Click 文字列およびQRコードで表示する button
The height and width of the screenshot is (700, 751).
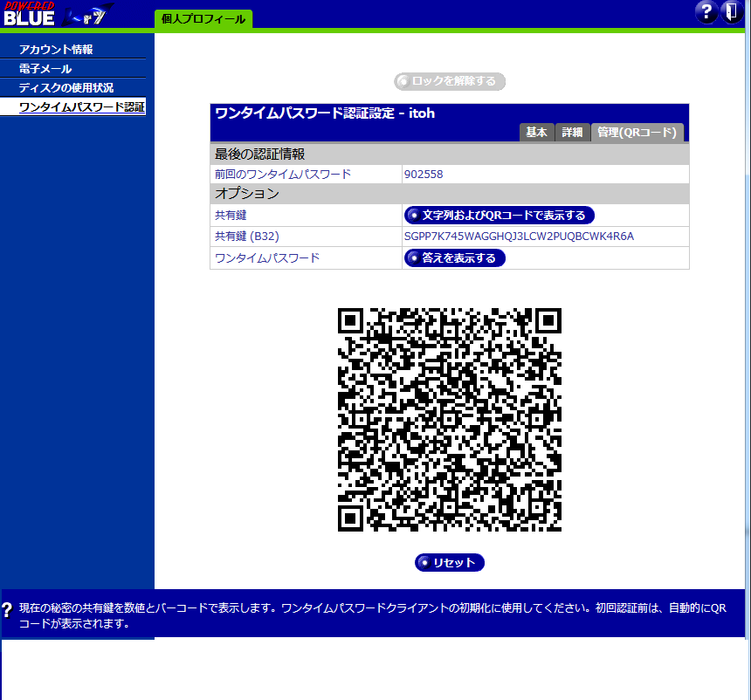click(x=500, y=216)
